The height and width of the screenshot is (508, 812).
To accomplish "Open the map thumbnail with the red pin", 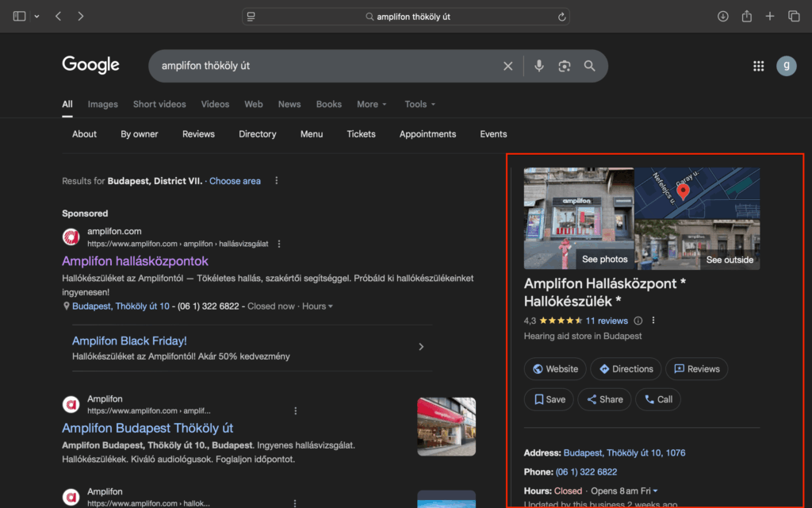I will 697,193.
